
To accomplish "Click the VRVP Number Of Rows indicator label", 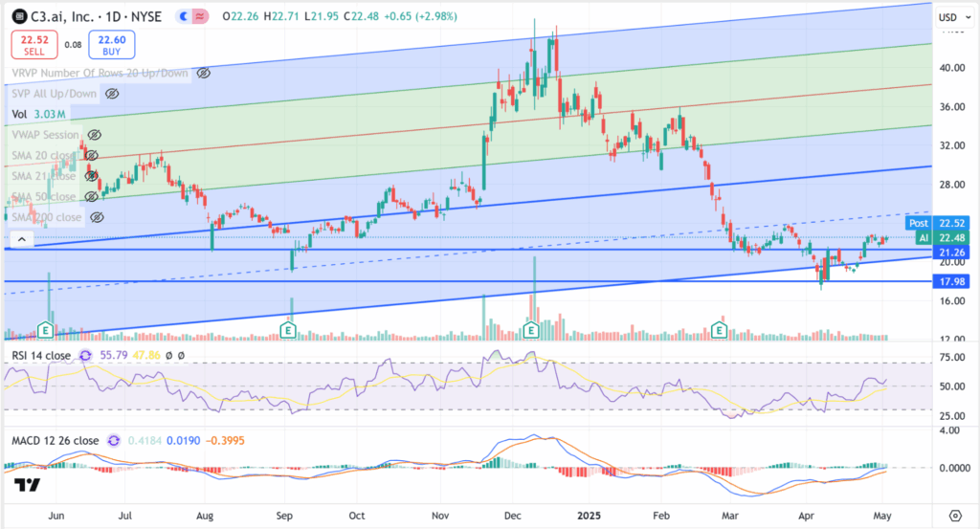I will click(100, 73).
